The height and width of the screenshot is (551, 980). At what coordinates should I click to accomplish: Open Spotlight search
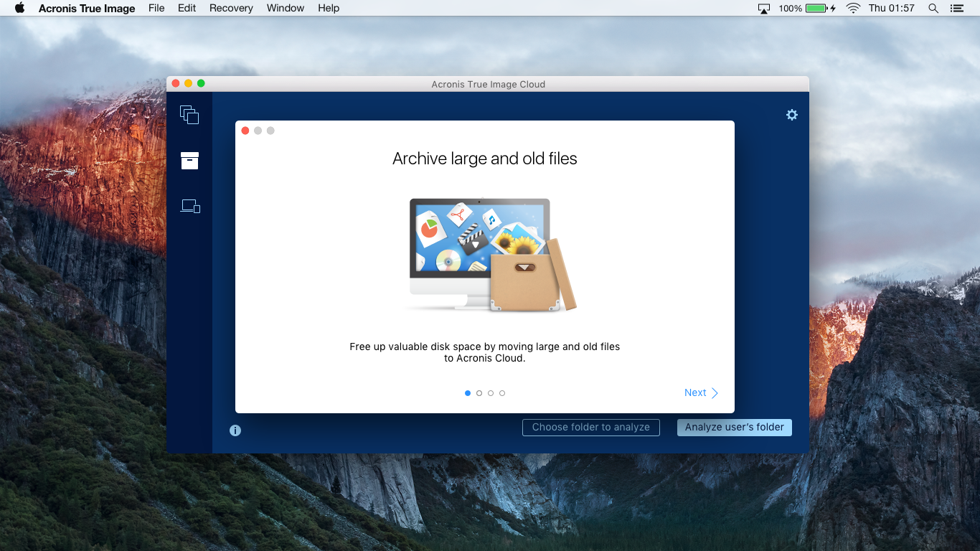(933, 9)
